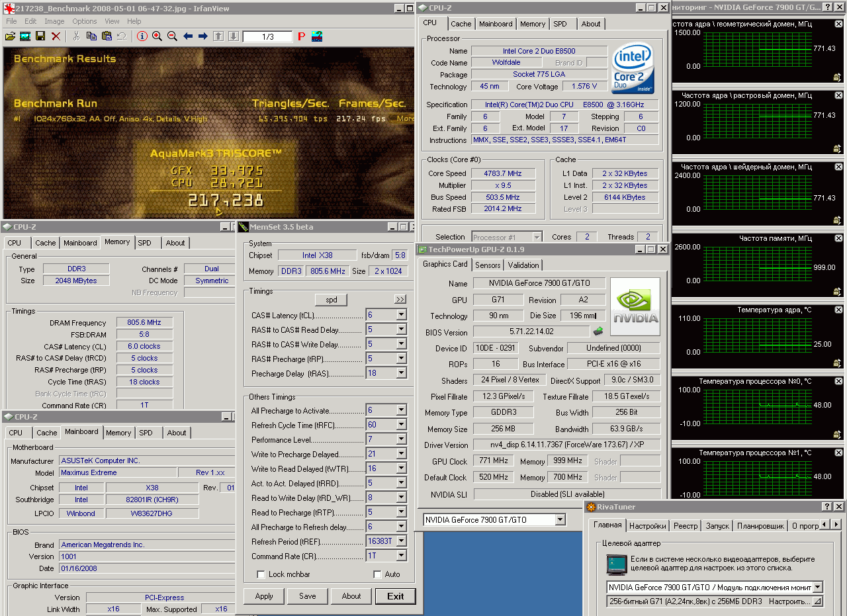Open Refresh Cycle Time (tRFC) dropdown
The image size is (847, 616).
coord(401,425)
